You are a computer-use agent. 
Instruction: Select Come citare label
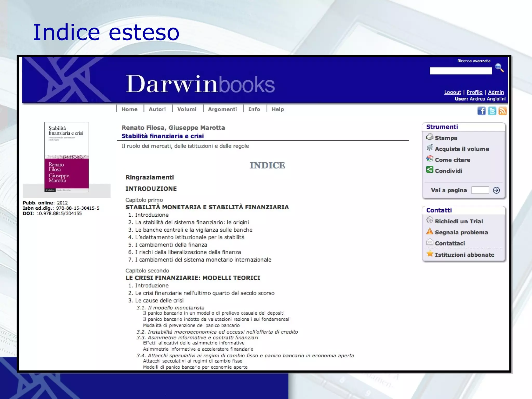click(x=453, y=160)
